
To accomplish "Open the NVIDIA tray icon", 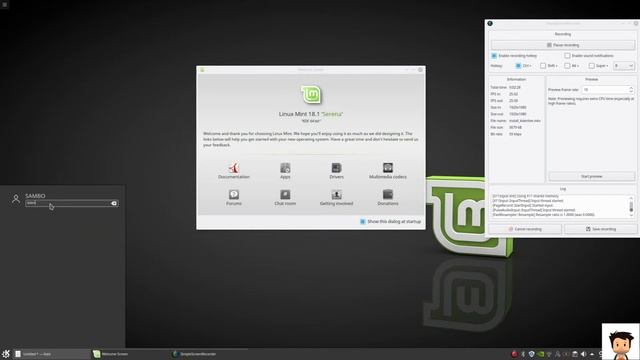I will 540,354.
